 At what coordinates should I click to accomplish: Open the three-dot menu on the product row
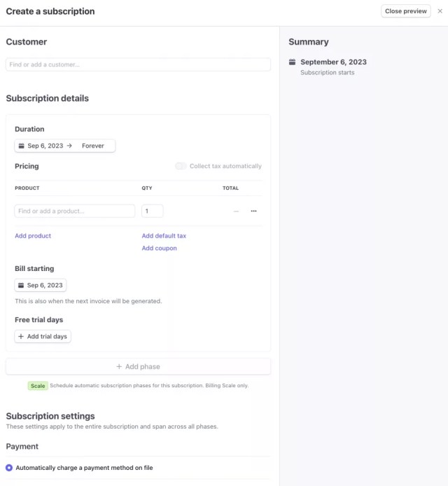[x=253, y=211]
